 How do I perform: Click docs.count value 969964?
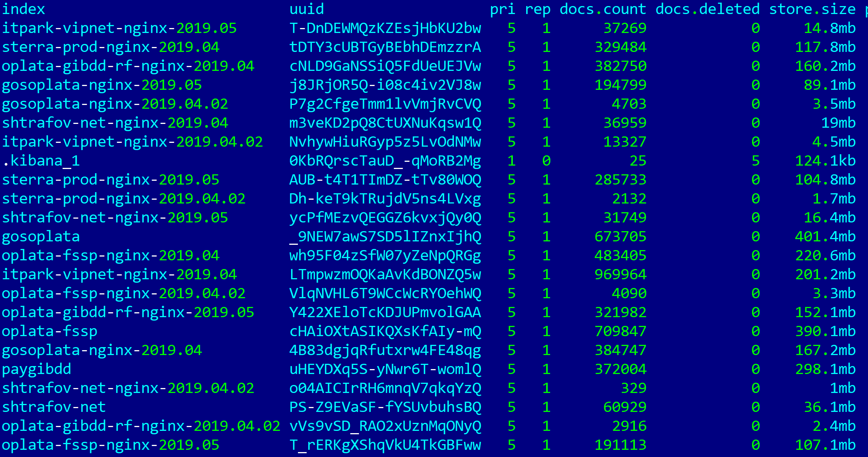pyautogui.click(x=620, y=274)
